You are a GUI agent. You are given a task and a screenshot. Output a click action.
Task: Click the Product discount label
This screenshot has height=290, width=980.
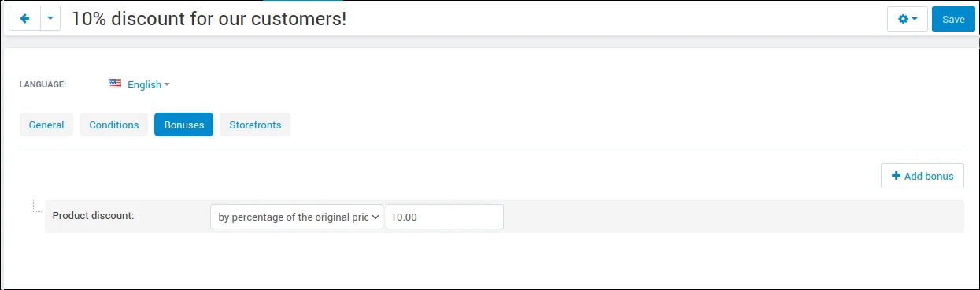pos(93,215)
